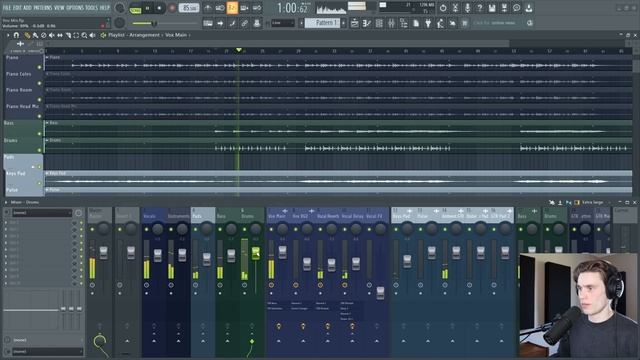The width and height of the screenshot is (640, 360).
Task: Toggle song/pattern mode switch
Action: point(135,8)
